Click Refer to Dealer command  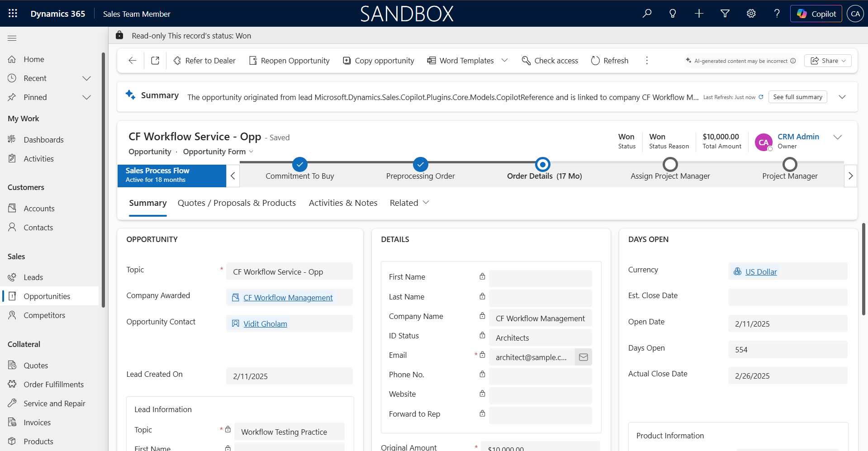[204, 61]
